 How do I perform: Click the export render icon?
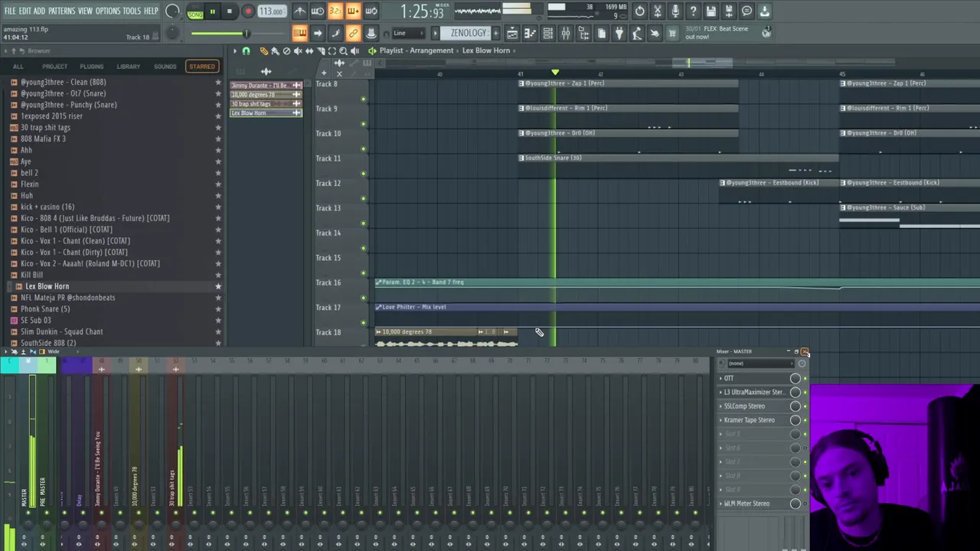point(729,11)
